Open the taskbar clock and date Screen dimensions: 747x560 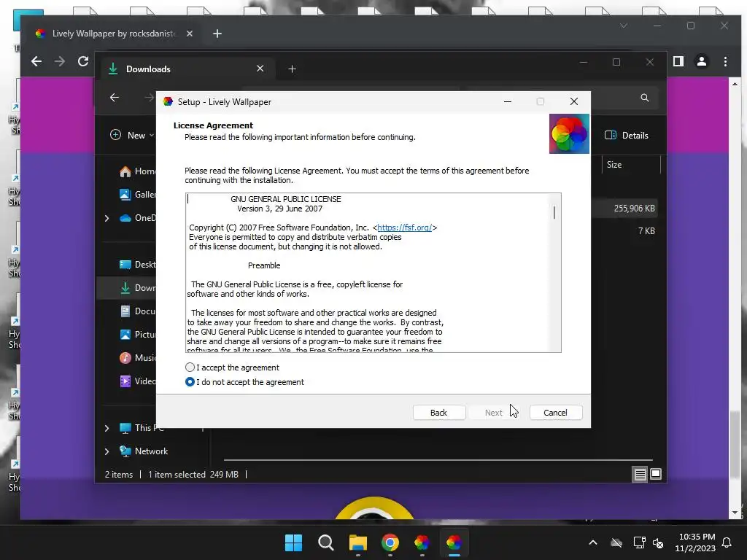(x=695, y=542)
